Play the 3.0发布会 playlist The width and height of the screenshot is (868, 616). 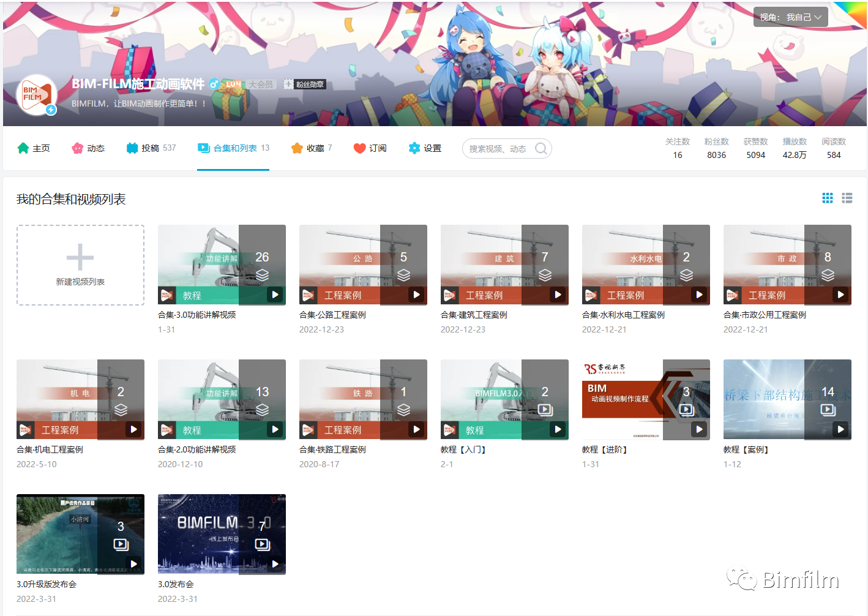click(x=275, y=564)
